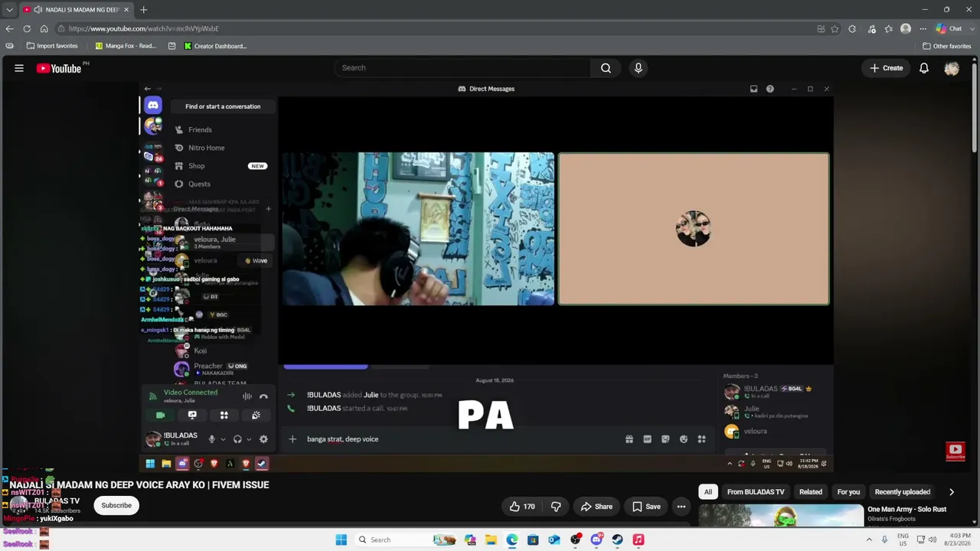Open the tab actions menu chevron
This screenshot has height=551, width=980.
pyautogui.click(x=9, y=10)
